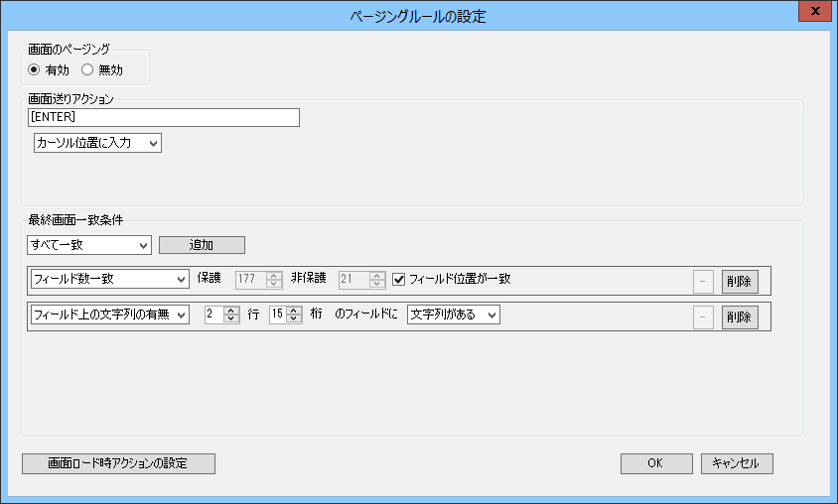Image resolution: width=838 pixels, height=504 pixels.
Task: Click the 追加 button
Action: pos(202,245)
